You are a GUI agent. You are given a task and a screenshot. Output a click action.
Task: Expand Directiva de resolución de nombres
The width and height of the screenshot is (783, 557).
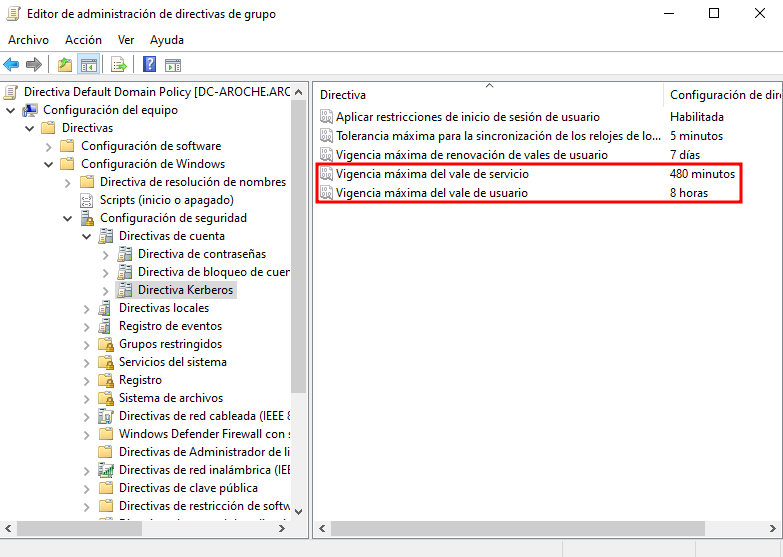(x=67, y=183)
